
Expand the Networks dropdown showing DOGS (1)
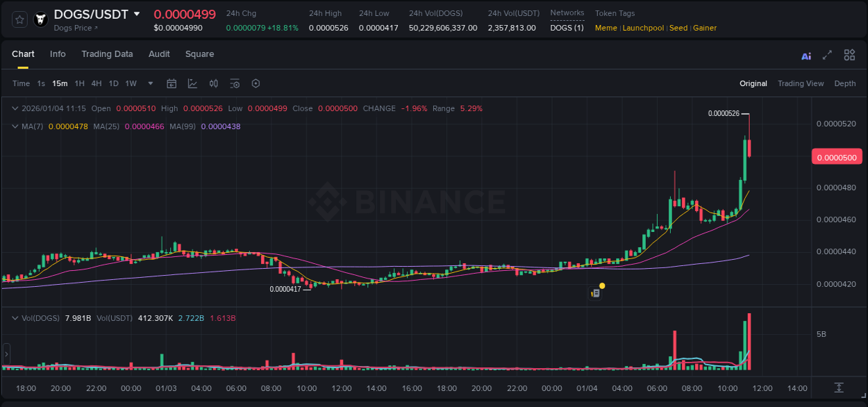(567, 28)
